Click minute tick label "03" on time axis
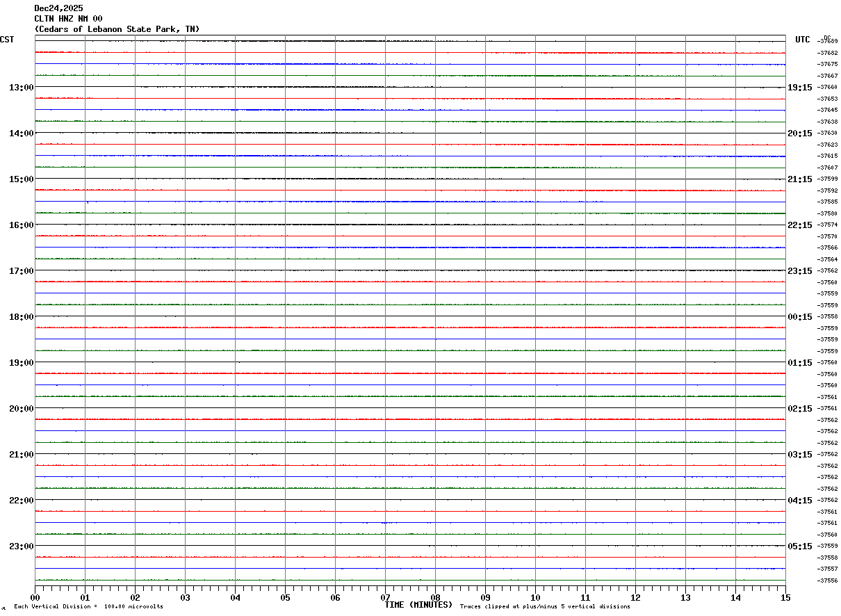 185,597
